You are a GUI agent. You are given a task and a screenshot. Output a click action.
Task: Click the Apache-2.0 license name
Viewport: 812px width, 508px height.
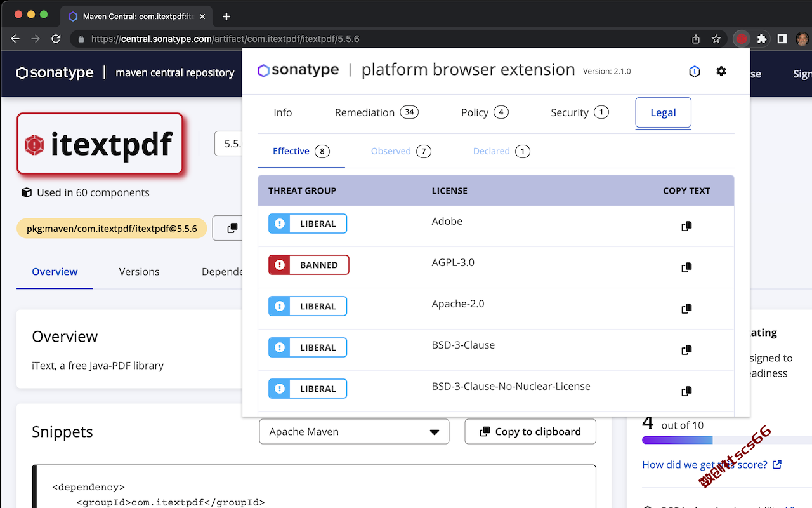(x=458, y=304)
